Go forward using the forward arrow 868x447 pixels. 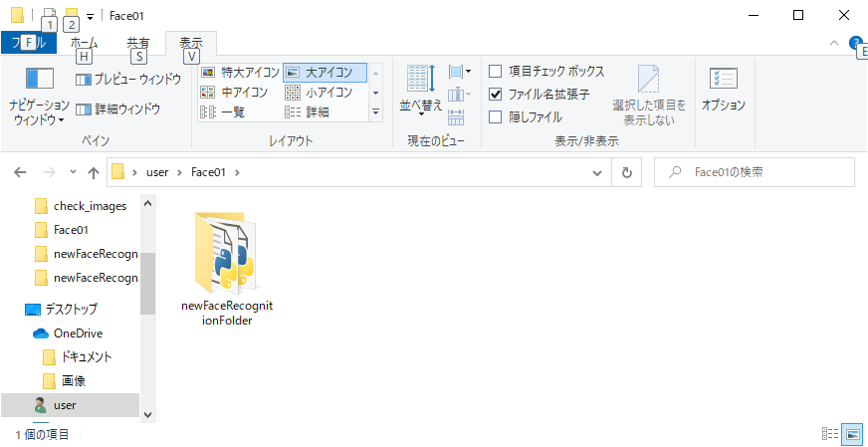point(50,173)
